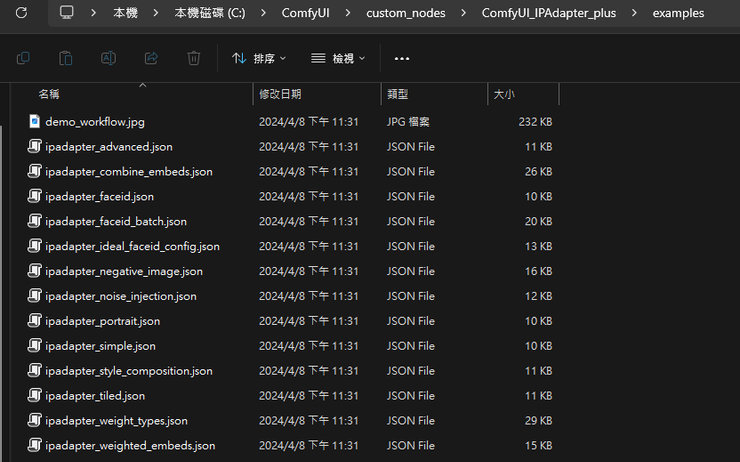Click the share icon in toolbar
The width and height of the screenshot is (740, 462).
[x=151, y=59]
